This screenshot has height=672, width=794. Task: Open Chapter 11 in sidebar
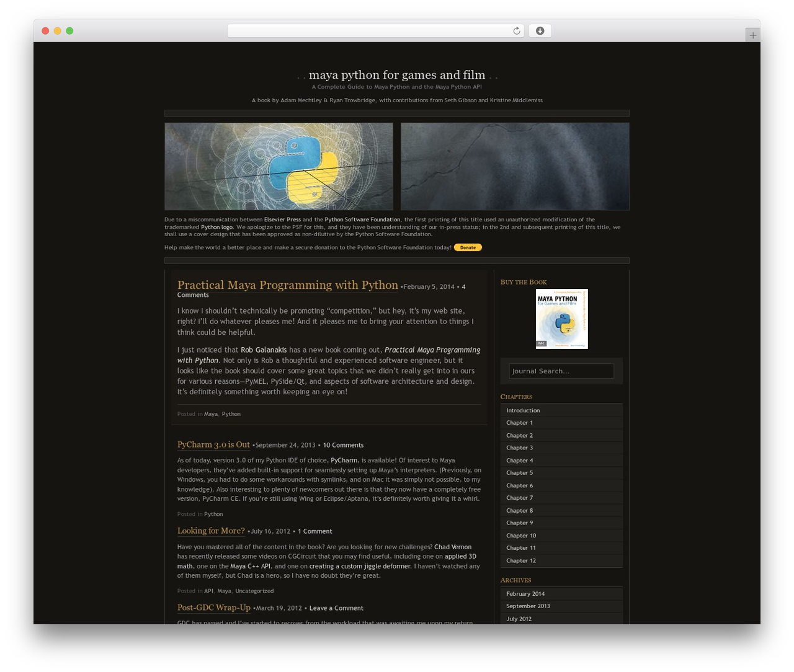point(561,548)
